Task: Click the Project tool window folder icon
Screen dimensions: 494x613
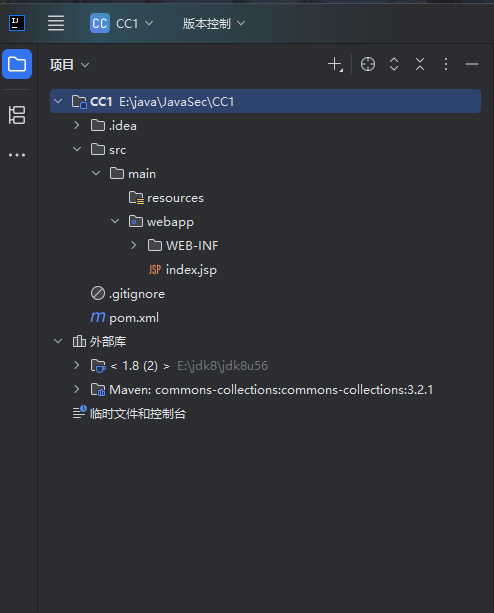Action: (17, 64)
